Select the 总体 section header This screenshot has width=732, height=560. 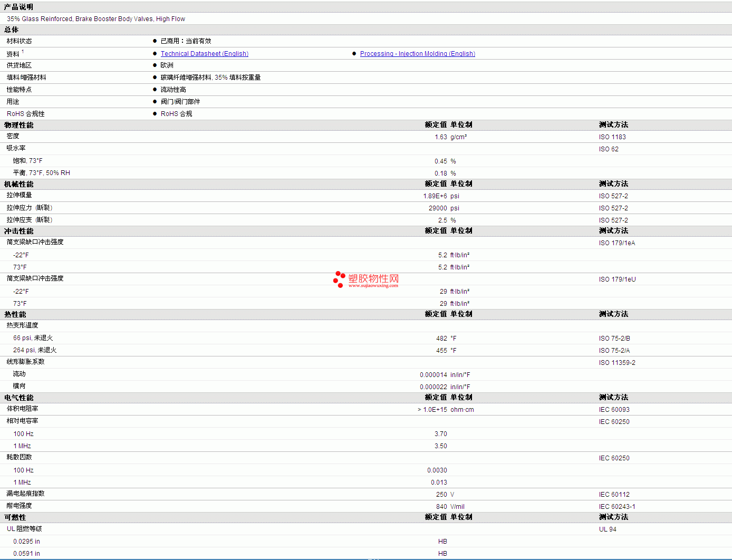click(x=11, y=30)
